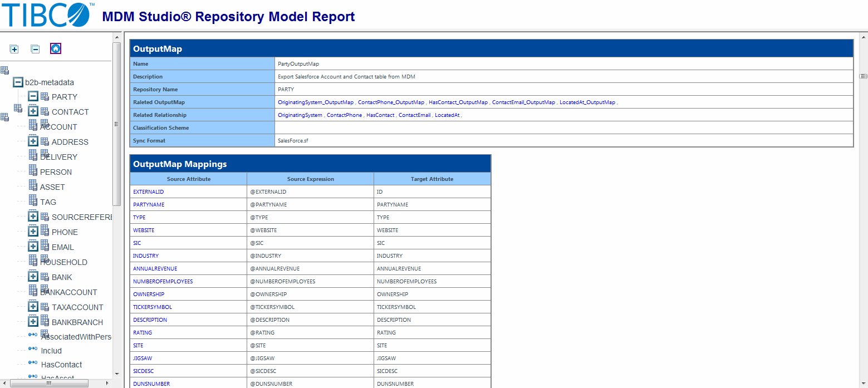Expand the BANKBRANCH tree node

[x=33, y=322]
